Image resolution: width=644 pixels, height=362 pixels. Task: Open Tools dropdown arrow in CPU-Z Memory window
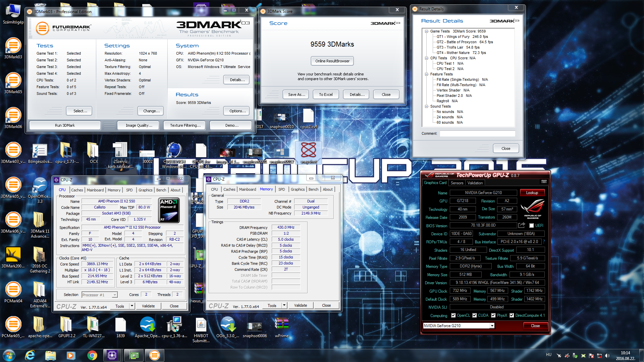tap(284, 305)
